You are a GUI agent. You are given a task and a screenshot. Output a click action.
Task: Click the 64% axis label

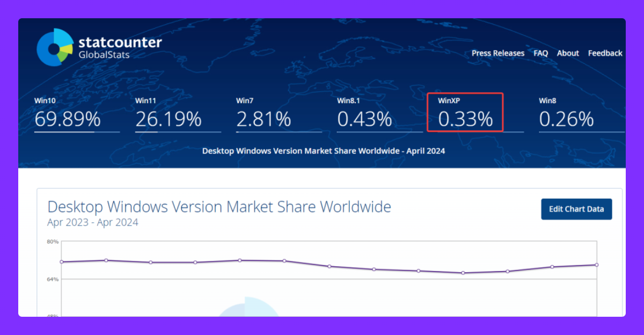point(52,279)
